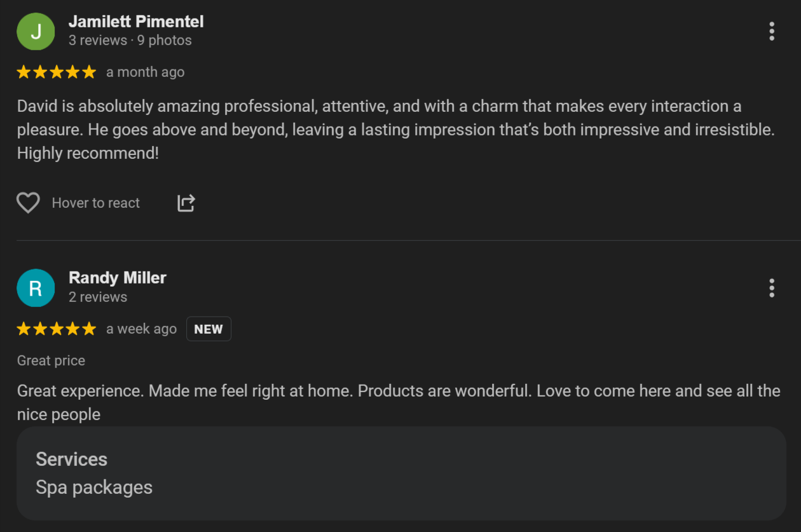
Task: Click the "3 reviews · 9 photos" text
Action: coord(130,41)
